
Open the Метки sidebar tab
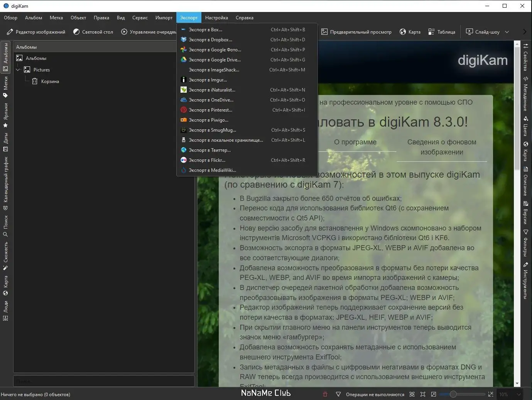tap(5, 87)
